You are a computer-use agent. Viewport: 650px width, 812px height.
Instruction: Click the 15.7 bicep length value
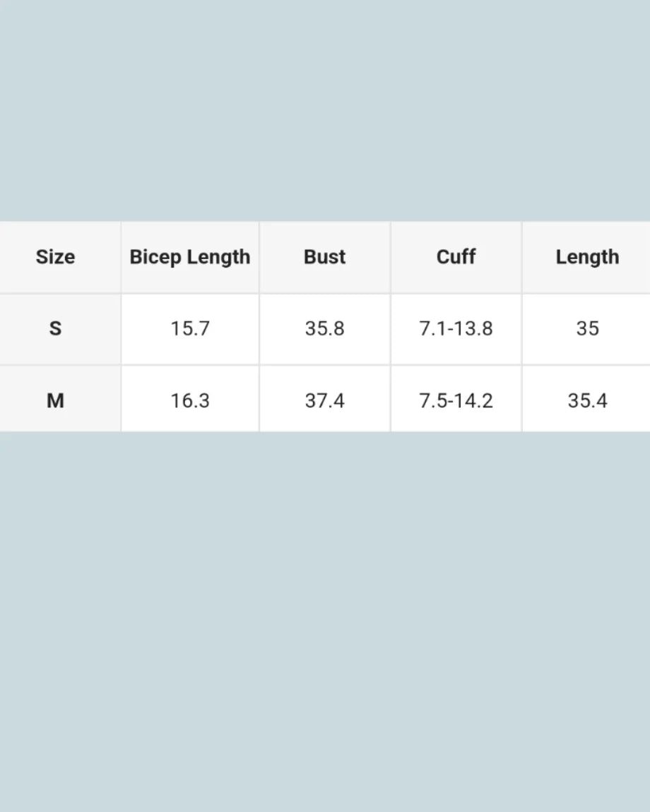click(x=190, y=328)
